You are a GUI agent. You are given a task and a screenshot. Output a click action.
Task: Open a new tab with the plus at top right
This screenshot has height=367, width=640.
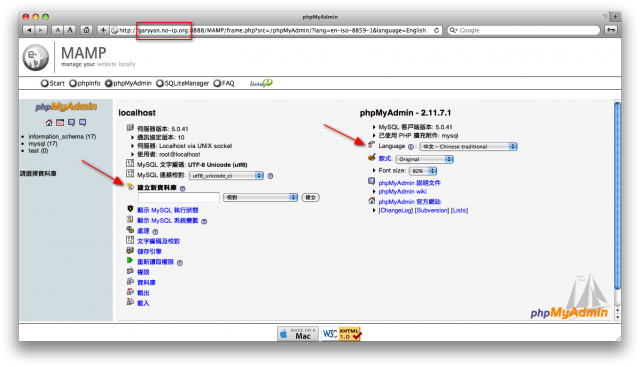615,17
